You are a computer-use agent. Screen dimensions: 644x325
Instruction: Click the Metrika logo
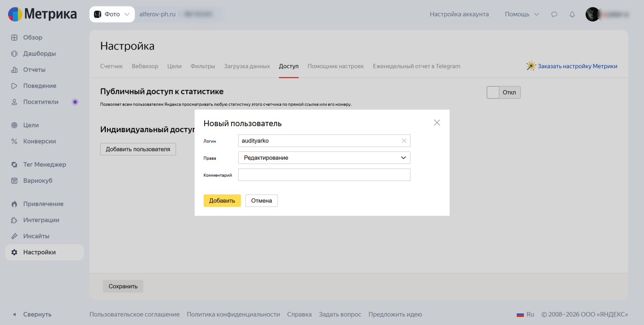pyautogui.click(x=42, y=14)
